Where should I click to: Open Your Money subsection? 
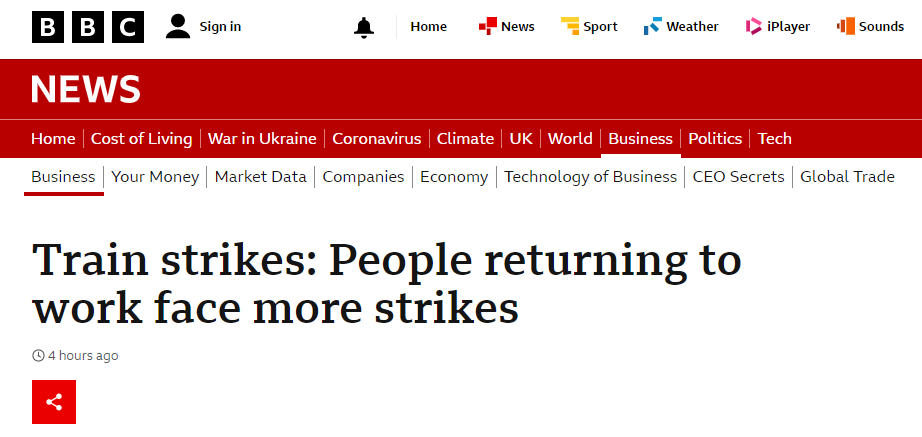[155, 176]
